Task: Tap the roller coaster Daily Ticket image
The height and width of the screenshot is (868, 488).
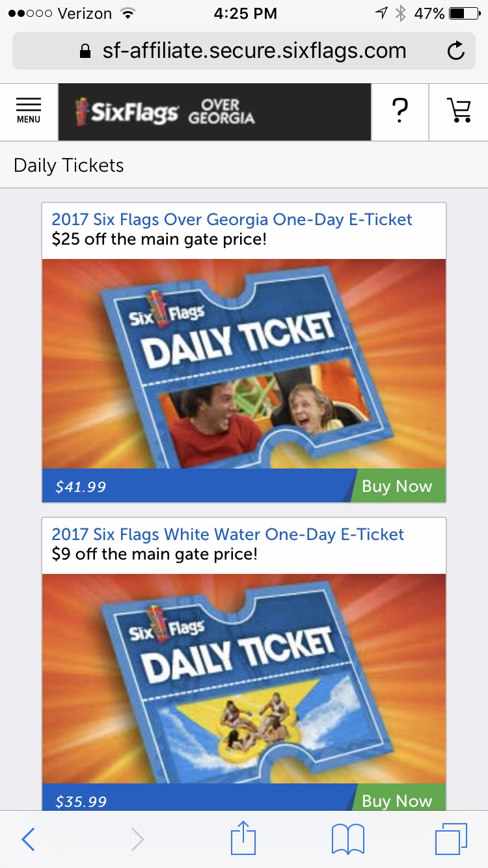Action: [244, 363]
